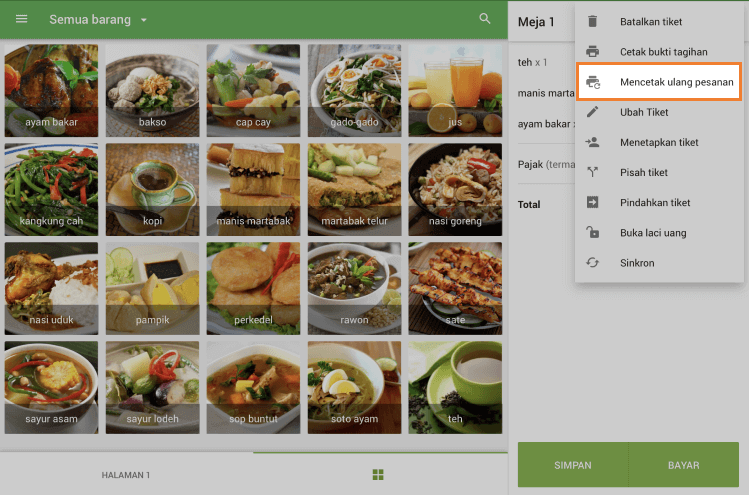Expand the Semua barang category dropdown
Viewport: 749px width, 495px height.
pos(143,20)
